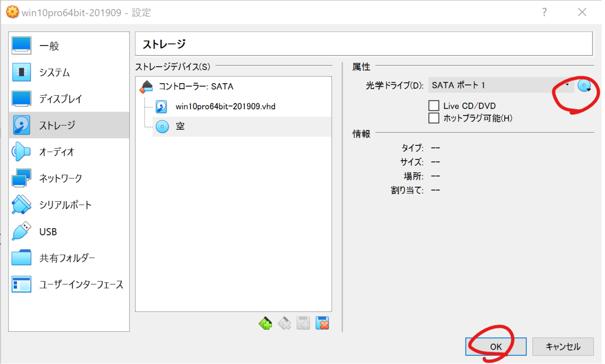Dismiss dialog using キャンセル button
The image size is (605, 364).
coord(562,346)
